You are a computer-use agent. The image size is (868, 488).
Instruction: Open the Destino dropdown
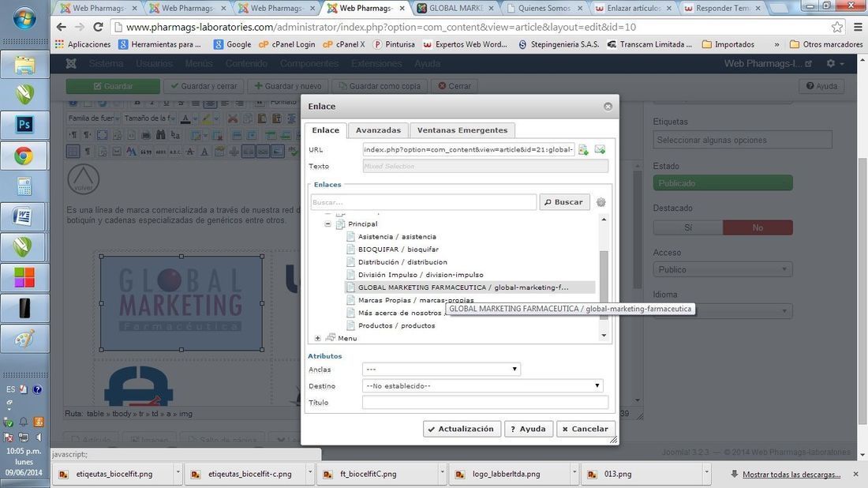click(x=483, y=385)
